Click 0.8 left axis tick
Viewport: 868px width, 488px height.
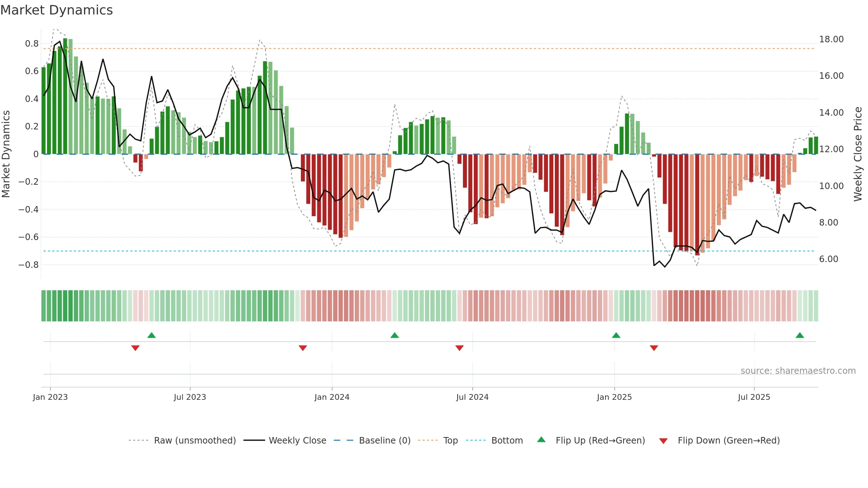pos(32,44)
